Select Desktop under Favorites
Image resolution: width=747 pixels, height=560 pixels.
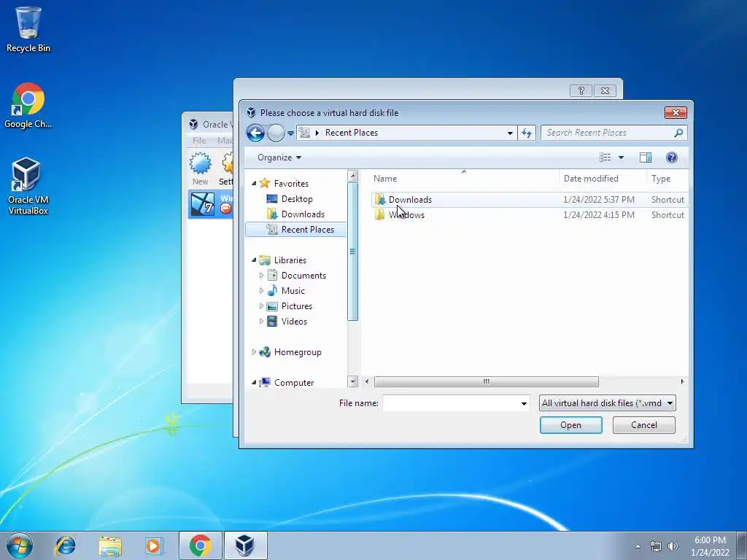296,199
